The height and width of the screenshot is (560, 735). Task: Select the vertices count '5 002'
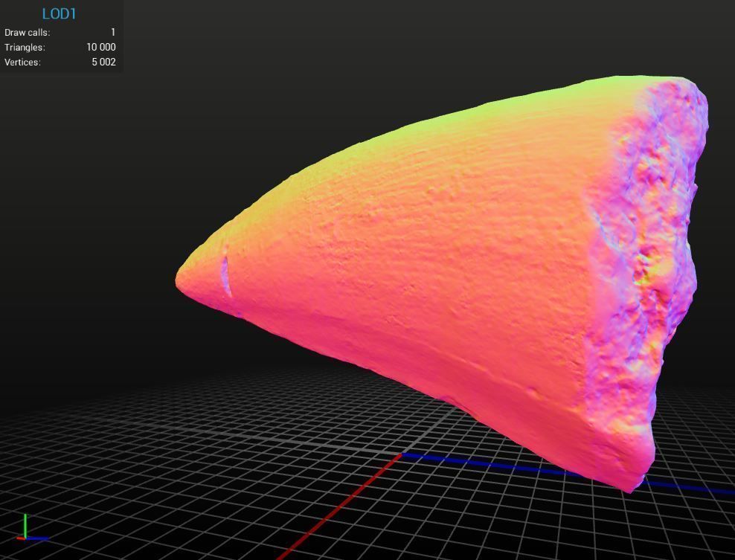[x=103, y=62]
